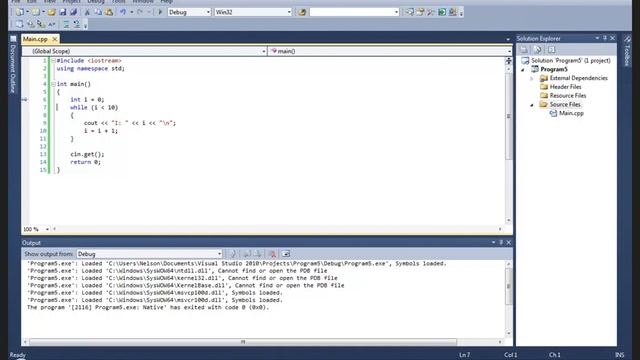The height and width of the screenshot is (360, 640).
Task: Click the Uncomment Selection icon in second toolbar
Action: coord(77,24)
